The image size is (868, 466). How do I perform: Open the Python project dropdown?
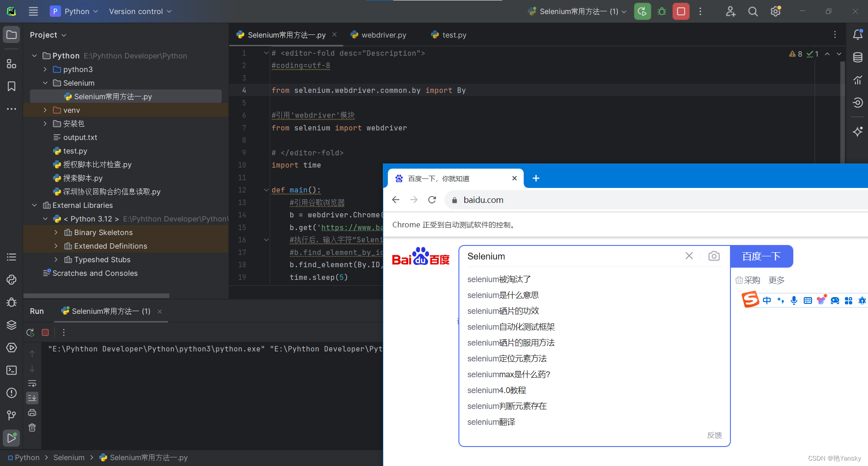[x=74, y=11]
